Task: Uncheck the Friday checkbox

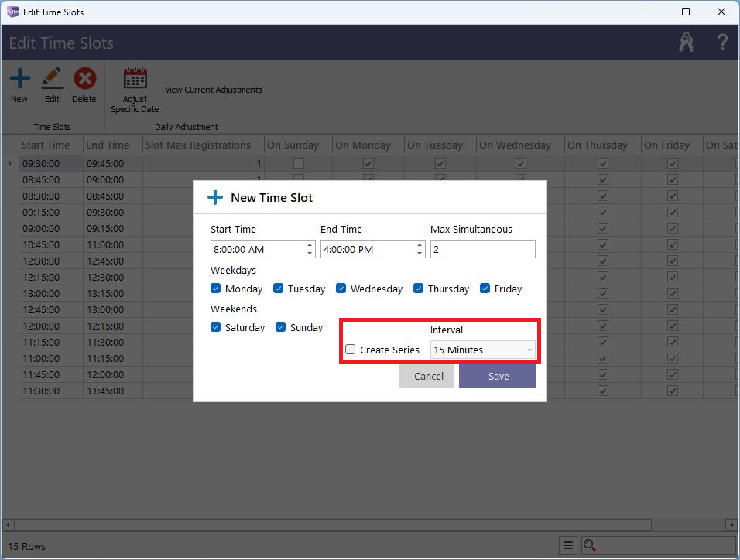Action: pyautogui.click(x=485, y=289)
